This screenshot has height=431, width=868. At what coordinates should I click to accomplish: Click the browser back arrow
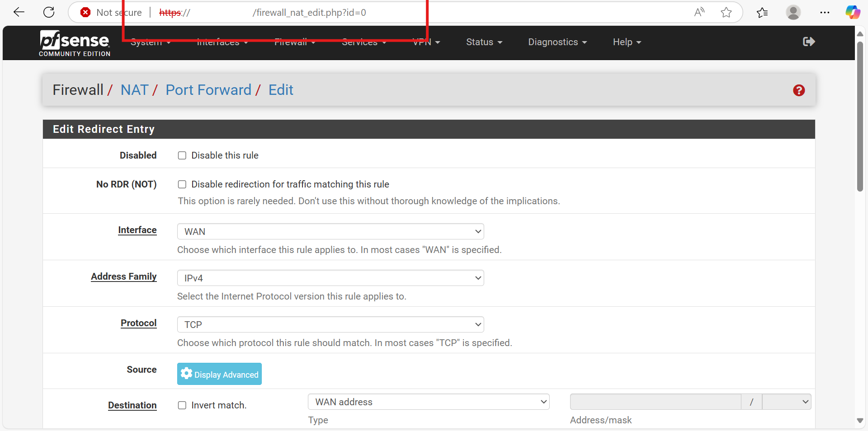coord(19,12)
